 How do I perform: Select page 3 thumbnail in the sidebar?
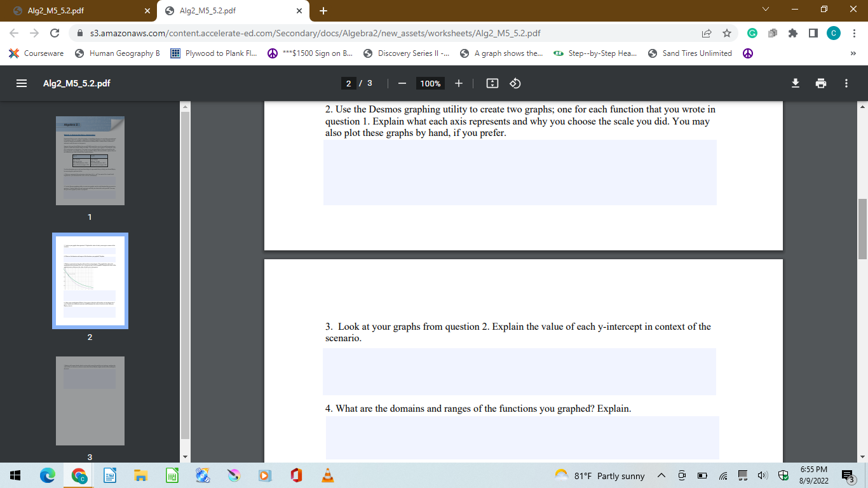pos(90,401)
